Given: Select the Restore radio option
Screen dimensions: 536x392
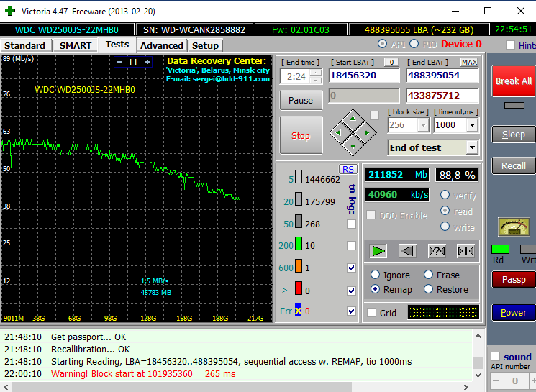Looking at the screenshot, I should [x=428, y=289].
